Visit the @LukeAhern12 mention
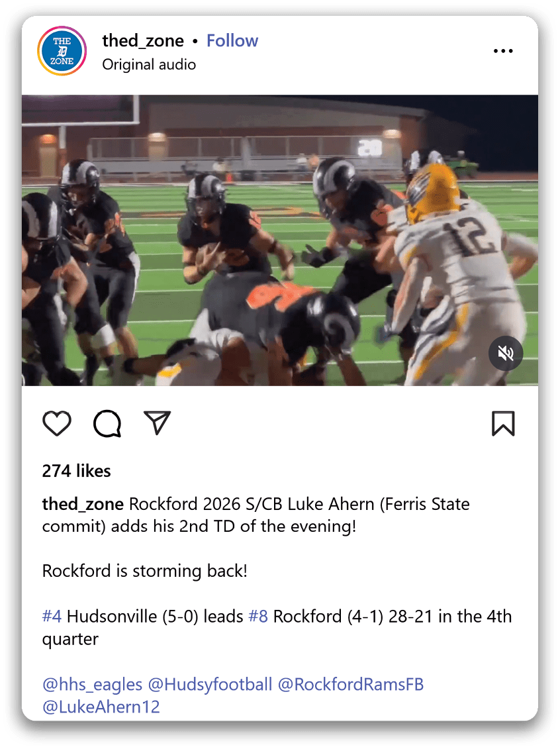 tap(101, 707)
